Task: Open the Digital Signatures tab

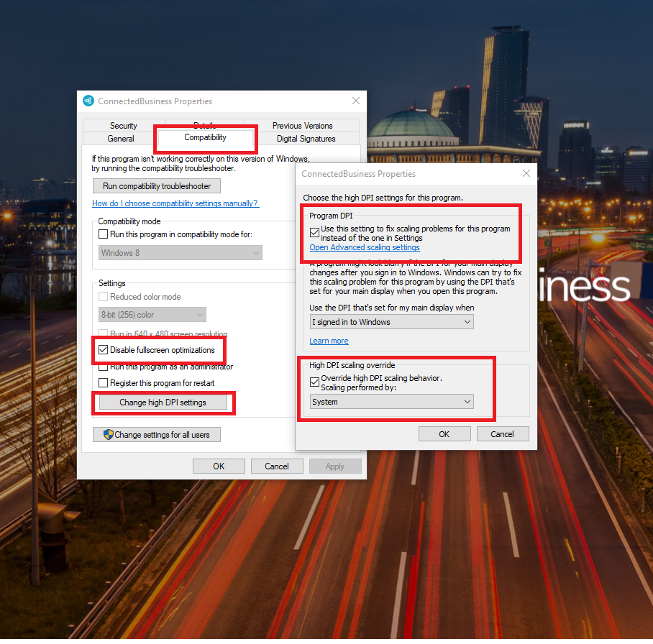Action: 306,139
